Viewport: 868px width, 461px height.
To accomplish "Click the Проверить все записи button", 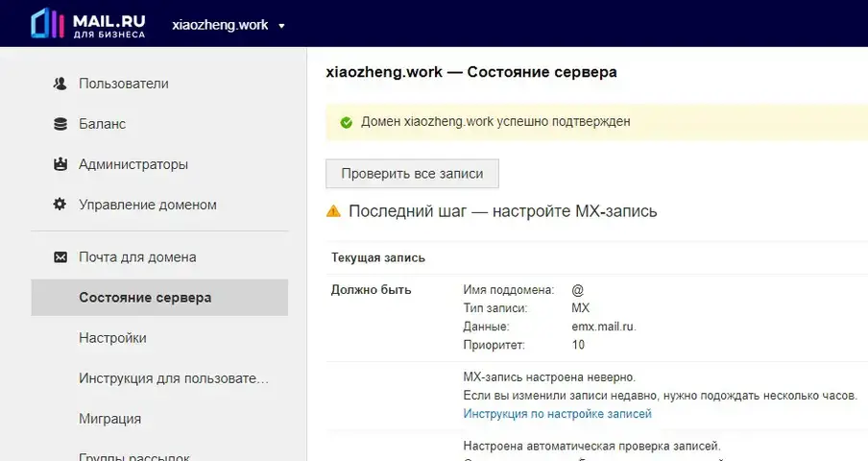I will point(412,174).
